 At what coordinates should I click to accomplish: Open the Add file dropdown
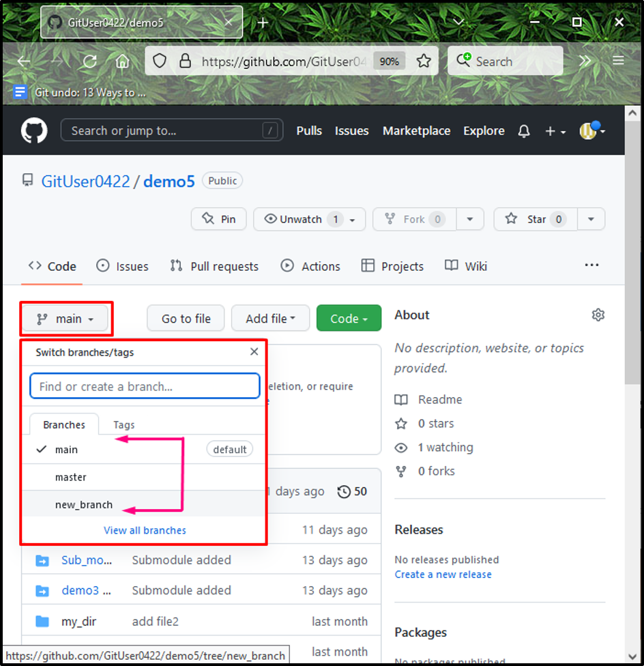(270, 317)
